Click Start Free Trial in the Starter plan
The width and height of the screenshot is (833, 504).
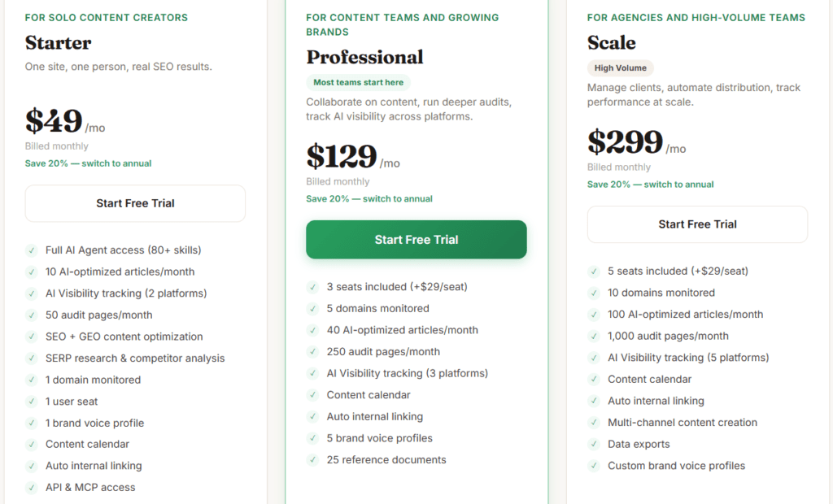(135, 203)
